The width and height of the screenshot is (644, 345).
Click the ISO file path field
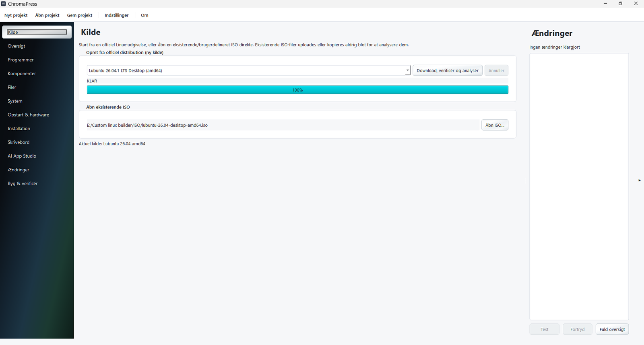pos(283,125)
